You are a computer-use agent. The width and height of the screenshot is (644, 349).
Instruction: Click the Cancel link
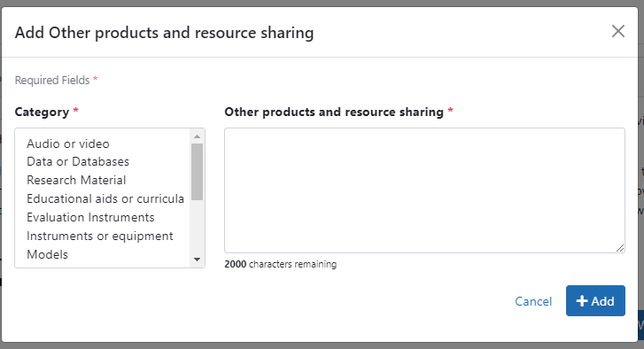tap(533, 301)
